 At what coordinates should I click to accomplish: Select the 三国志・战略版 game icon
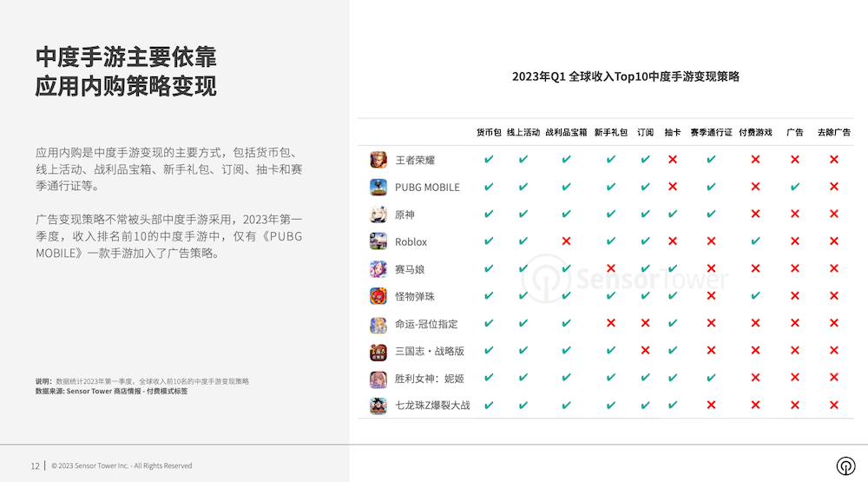tap(378, 351)
